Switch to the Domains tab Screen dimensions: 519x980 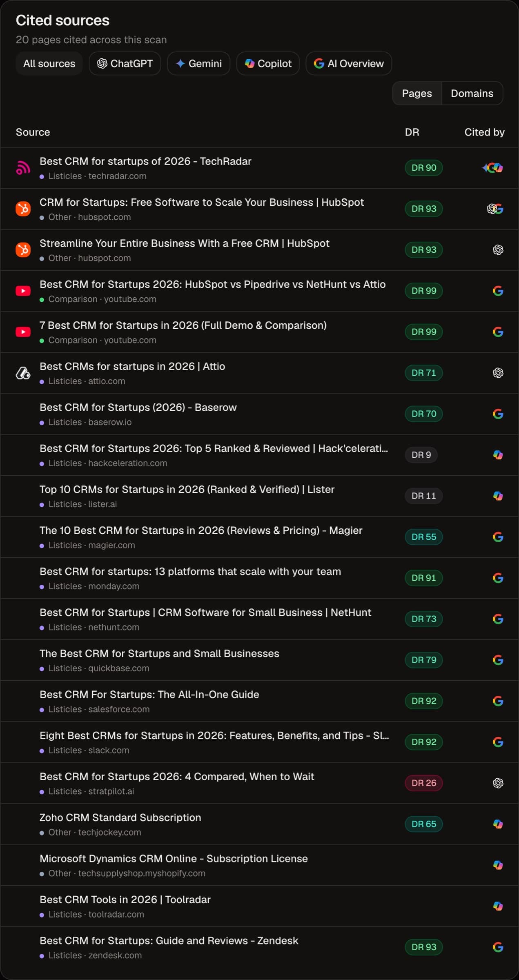(472, 93)
